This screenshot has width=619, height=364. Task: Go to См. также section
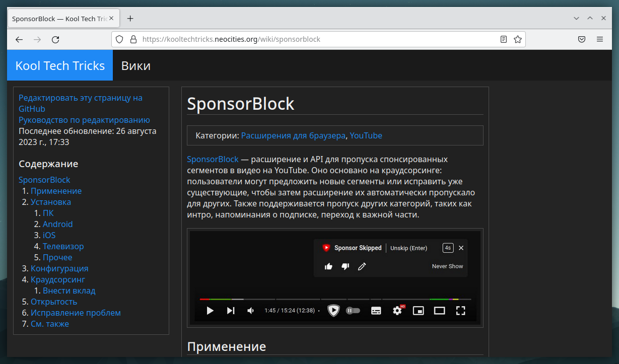click(x=50, y=324)
